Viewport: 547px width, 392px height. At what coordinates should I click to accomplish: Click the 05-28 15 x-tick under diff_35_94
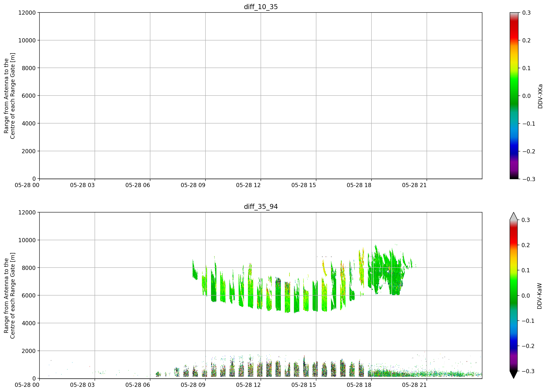tap(304, 385)
